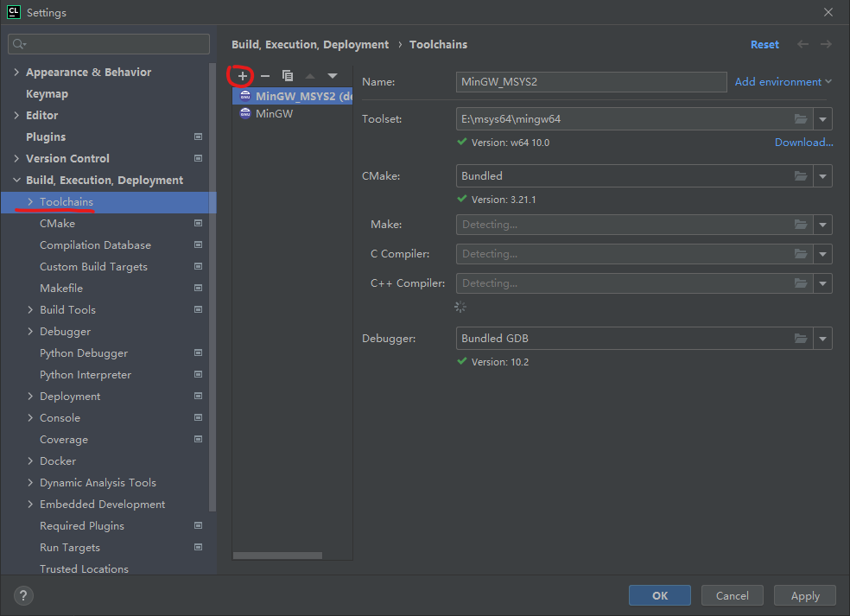The width and height of the screenshot is (850, 616).
Task: Expand Build Tools node
Action: coord(30,309)
